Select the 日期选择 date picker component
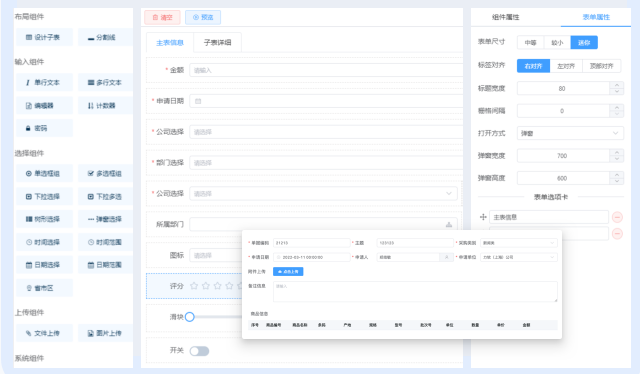Image resolution: width=640 pixels, height=374 pixels. coord(44,265)
